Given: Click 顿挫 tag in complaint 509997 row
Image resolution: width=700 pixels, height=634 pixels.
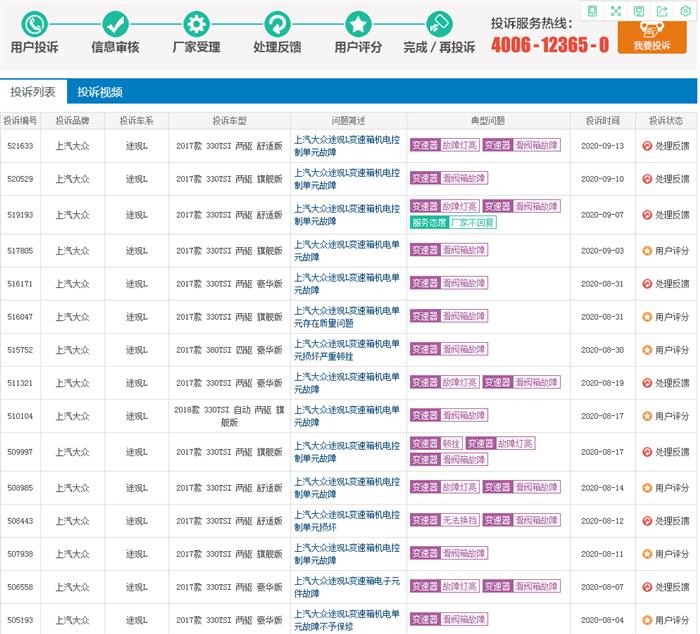Looking at the screenshot, I should (x=436, y=443).
